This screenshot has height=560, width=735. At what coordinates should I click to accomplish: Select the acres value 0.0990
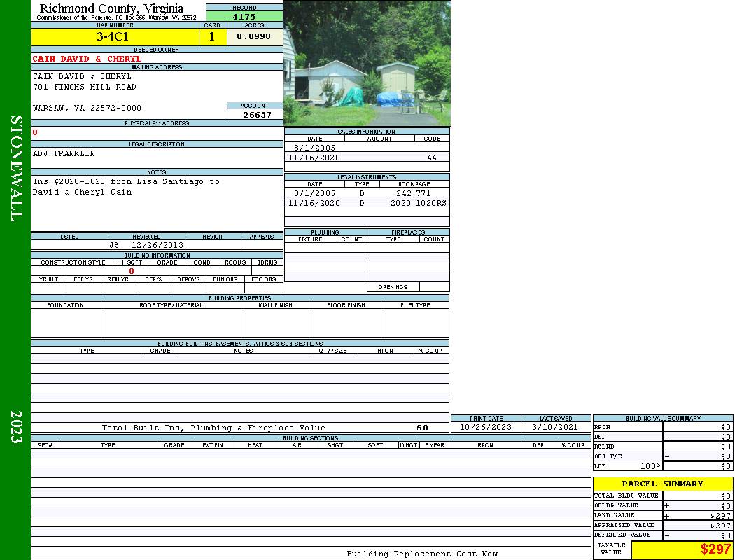pos(254,37)
